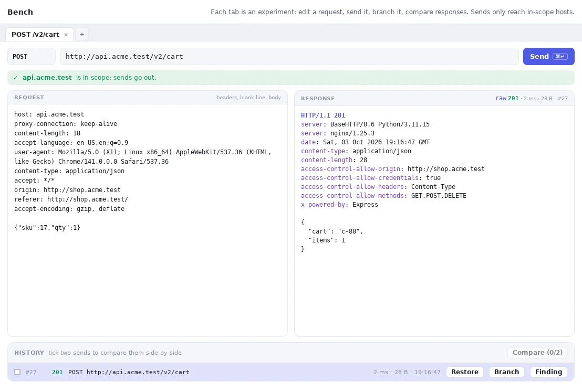Click the origin header line in request
Viewport: 582px width, 392px height.
pyautogui.click(x=68, y=190)
